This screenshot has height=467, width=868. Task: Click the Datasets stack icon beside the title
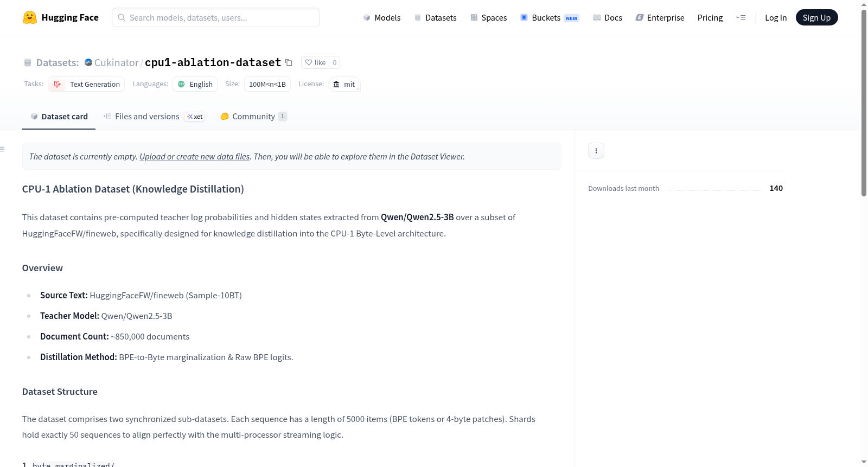pos(28,63)
